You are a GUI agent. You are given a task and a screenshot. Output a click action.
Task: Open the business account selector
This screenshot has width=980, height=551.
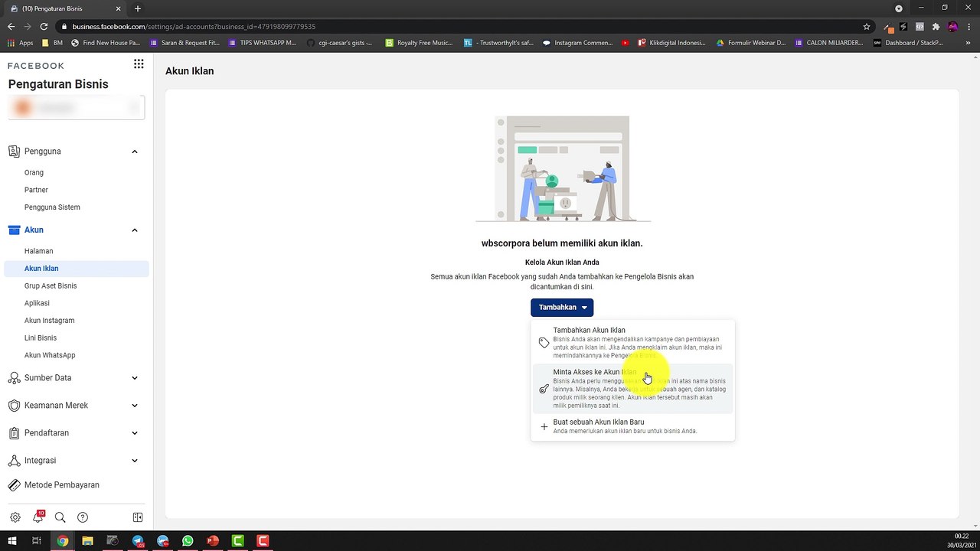tap(77, 108)
